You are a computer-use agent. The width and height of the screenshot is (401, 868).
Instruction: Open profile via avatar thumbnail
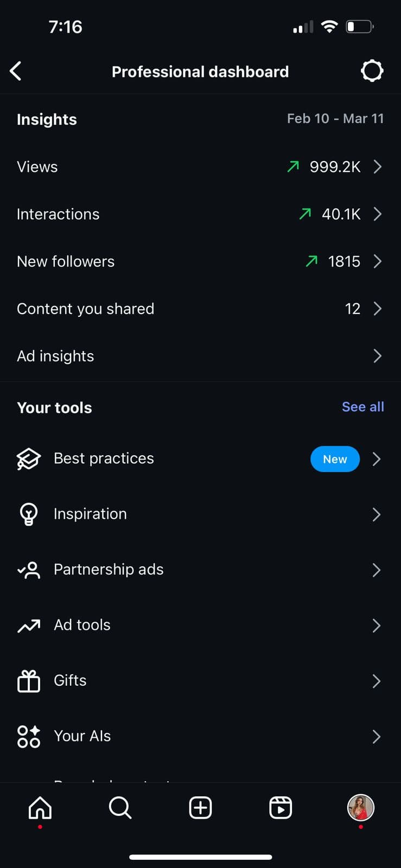pyautogui.click(x=360, y=808)
